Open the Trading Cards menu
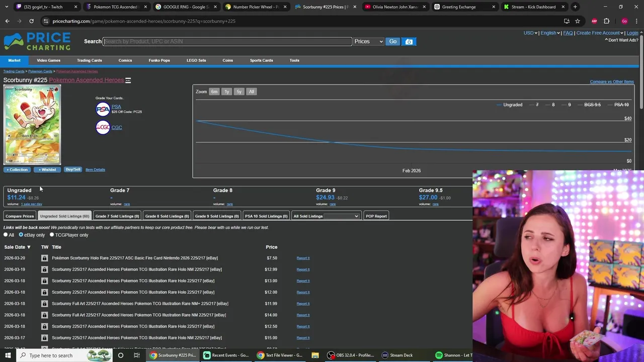Image resolution: width=644 pixels, height=362 pixels. (90, 60)
